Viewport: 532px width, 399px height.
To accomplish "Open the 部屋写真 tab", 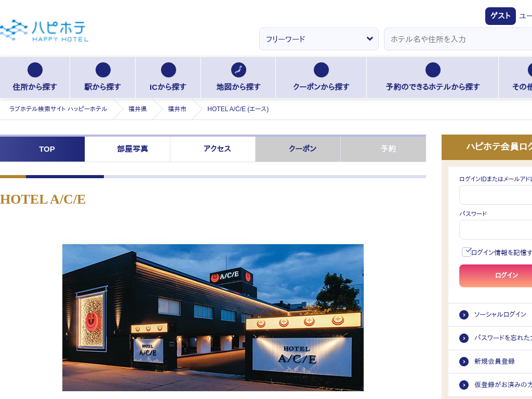I will pyautogui.click(x=128, y=149).
